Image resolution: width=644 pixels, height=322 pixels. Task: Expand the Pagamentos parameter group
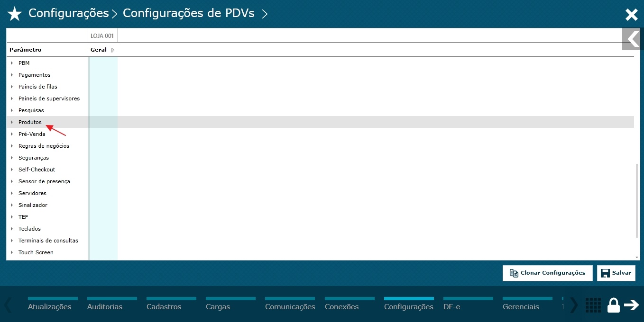coord(12,75)
